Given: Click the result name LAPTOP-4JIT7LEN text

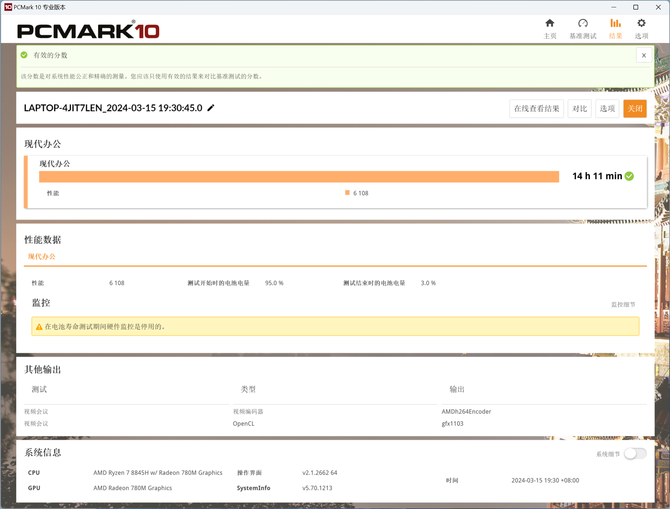Looking at the screenshot, I should (113, 108).
